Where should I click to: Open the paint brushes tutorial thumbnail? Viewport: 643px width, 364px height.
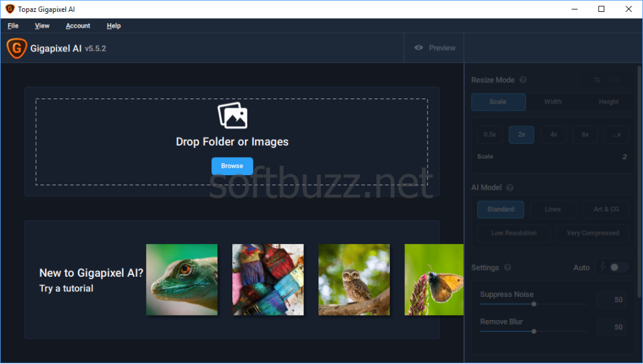(x=268, y=279)
